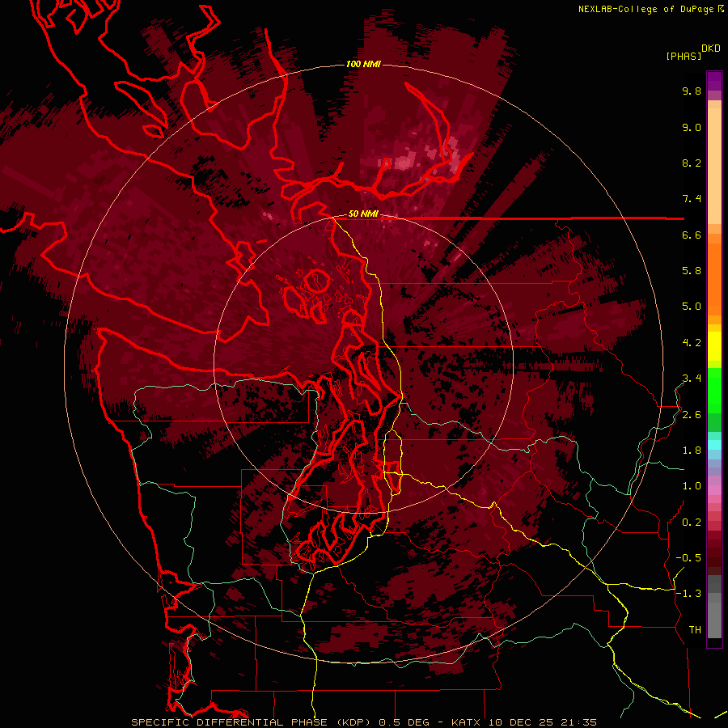Click the 100 NMI range ring label

363,64
